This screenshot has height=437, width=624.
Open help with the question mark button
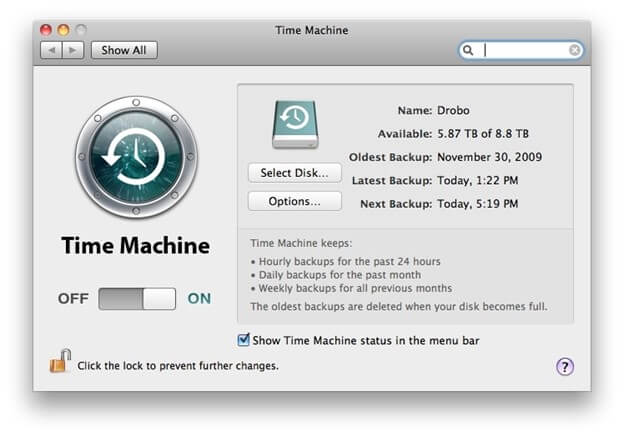[565, 366]
